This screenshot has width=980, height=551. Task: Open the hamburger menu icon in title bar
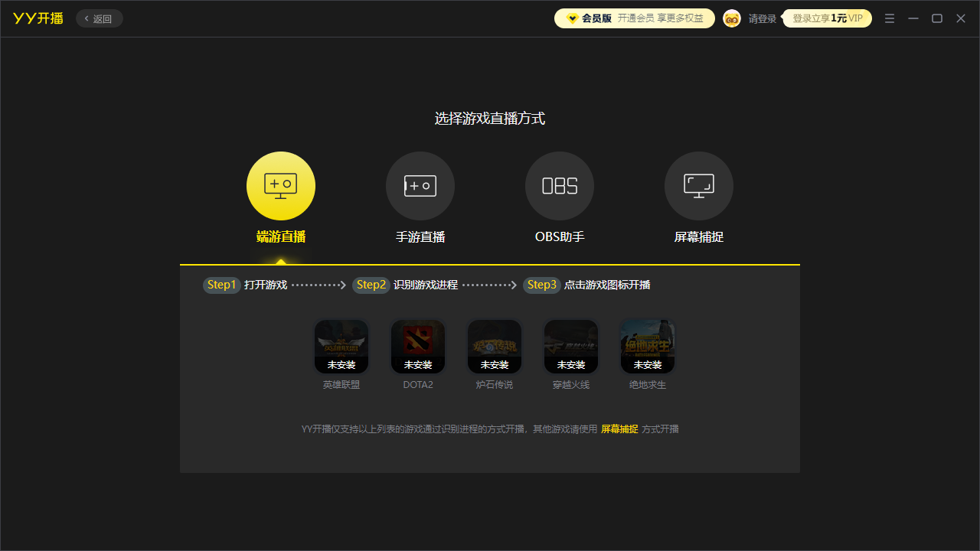coord(890,18)
